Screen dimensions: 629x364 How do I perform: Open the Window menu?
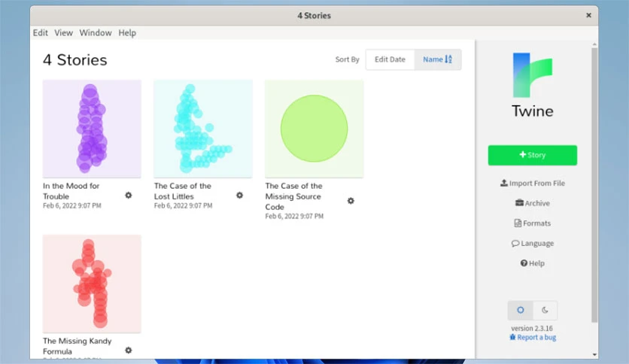[x=96, y=33]
